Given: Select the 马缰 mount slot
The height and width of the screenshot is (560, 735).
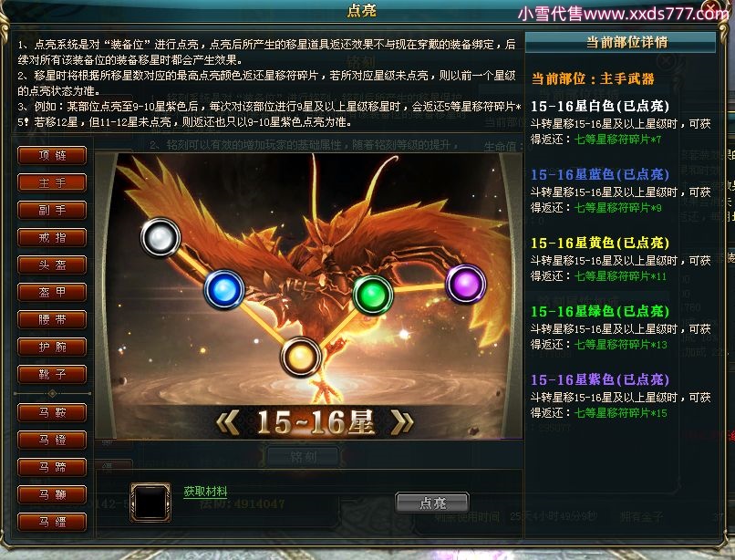Looking at the screenshot, I should 52,522.
